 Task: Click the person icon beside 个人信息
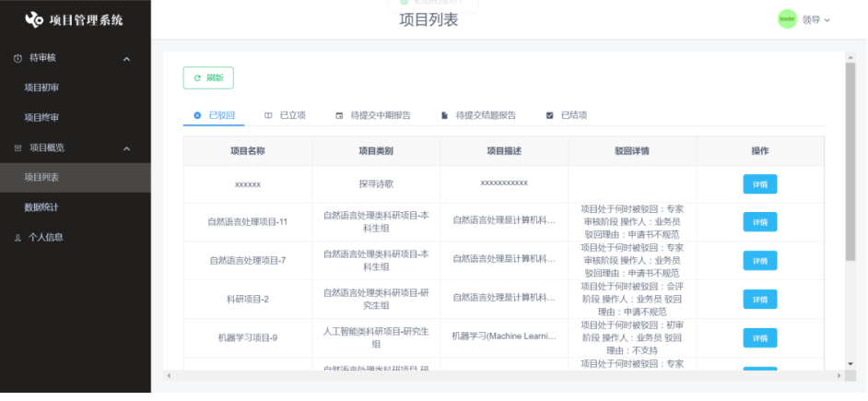(x=18, y=238)
